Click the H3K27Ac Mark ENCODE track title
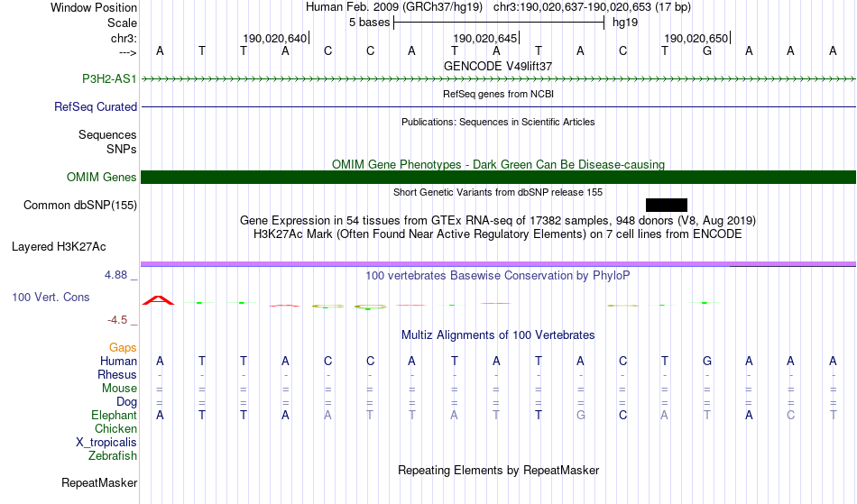The width and height of the screenshot is (857, 504). click(498, 234)
